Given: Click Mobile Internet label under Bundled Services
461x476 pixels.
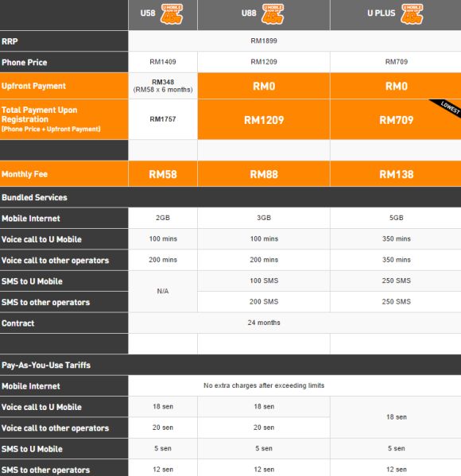Looking at the screenshot, I should 31,219.
